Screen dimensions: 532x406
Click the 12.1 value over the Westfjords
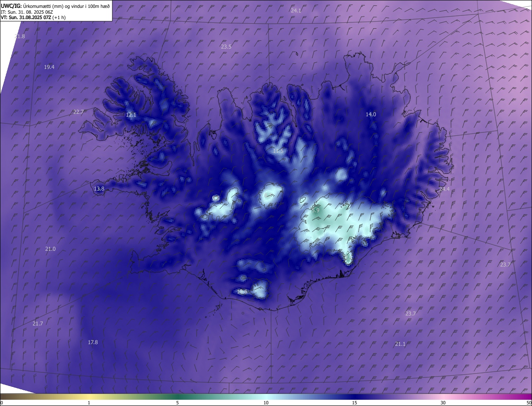pyautogui.click(x=131, y=115)
